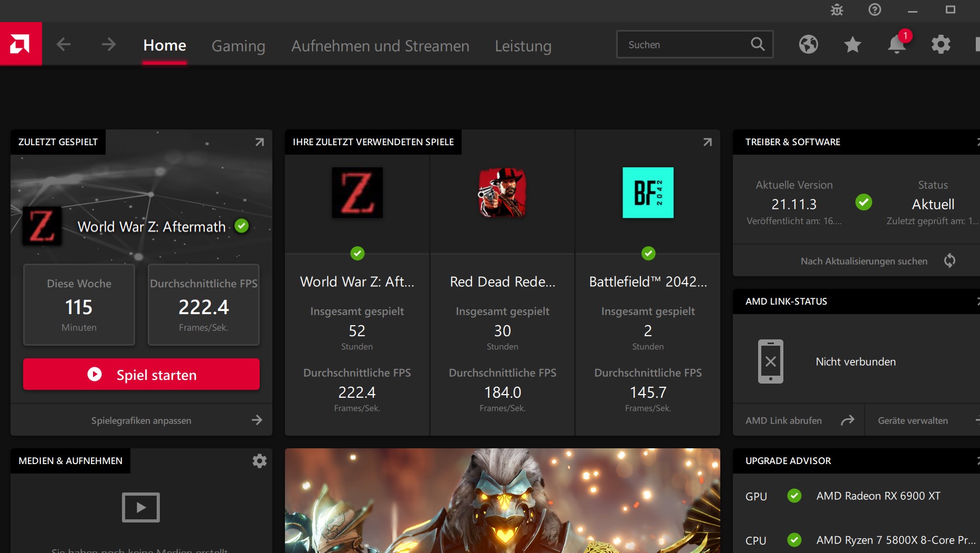The height and width of the screenshot is (553, 980).
Task: Open Geräte verwalten
Action: click(913, 420)
